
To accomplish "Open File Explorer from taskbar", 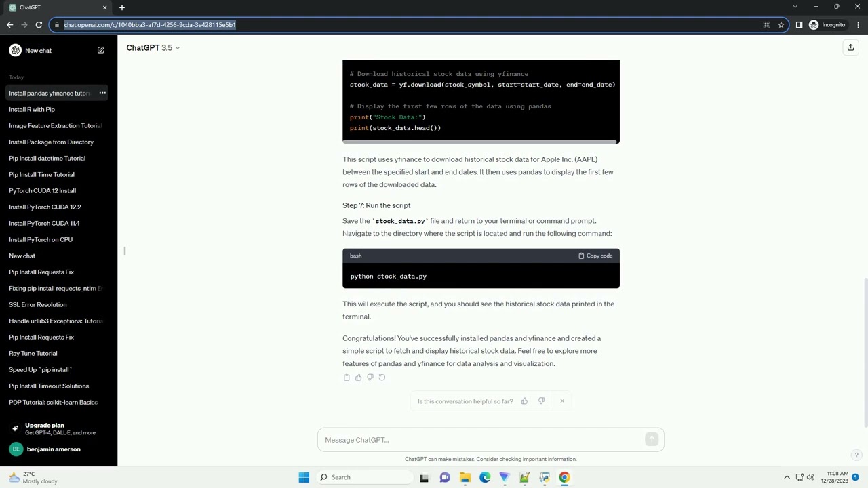I will point(465,477).
